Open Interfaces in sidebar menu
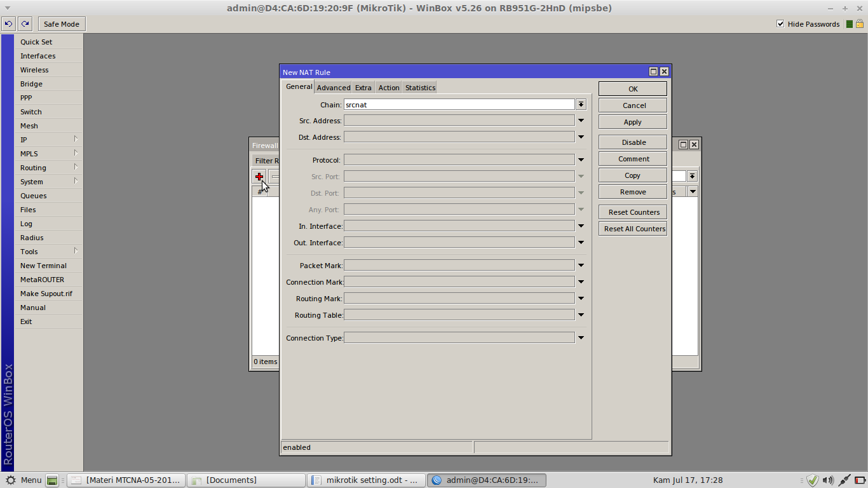 pyautogui.click(x=49, y=56)
